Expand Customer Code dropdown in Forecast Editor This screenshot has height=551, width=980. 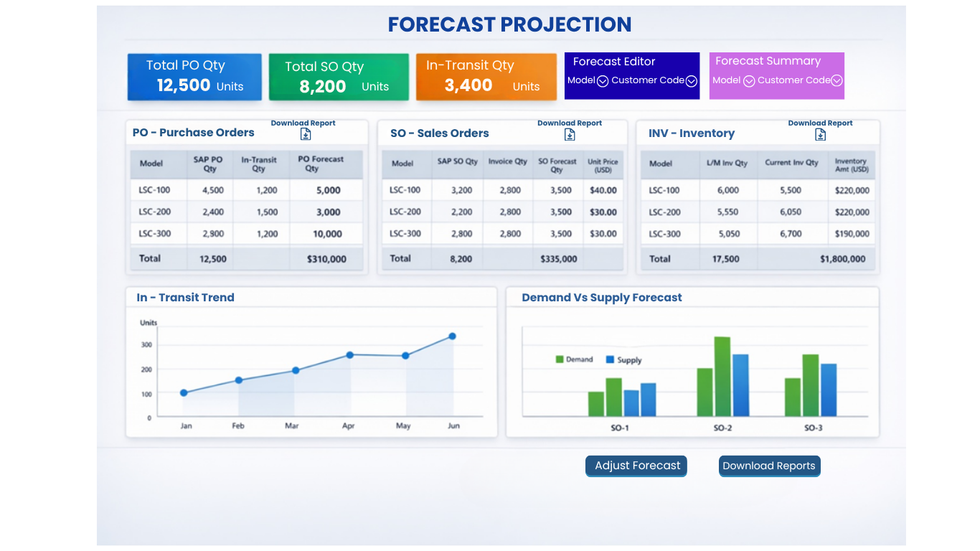tap(692, 81)
